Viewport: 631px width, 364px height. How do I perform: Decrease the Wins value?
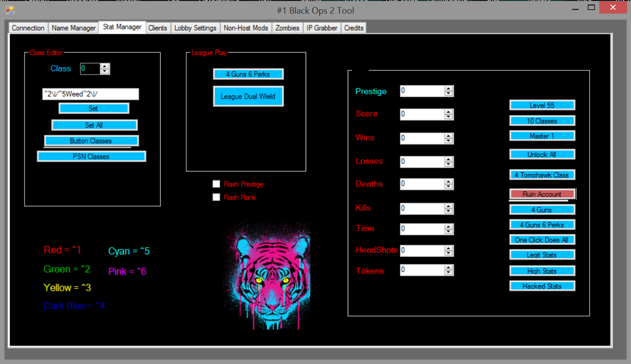tap(449, 141)
